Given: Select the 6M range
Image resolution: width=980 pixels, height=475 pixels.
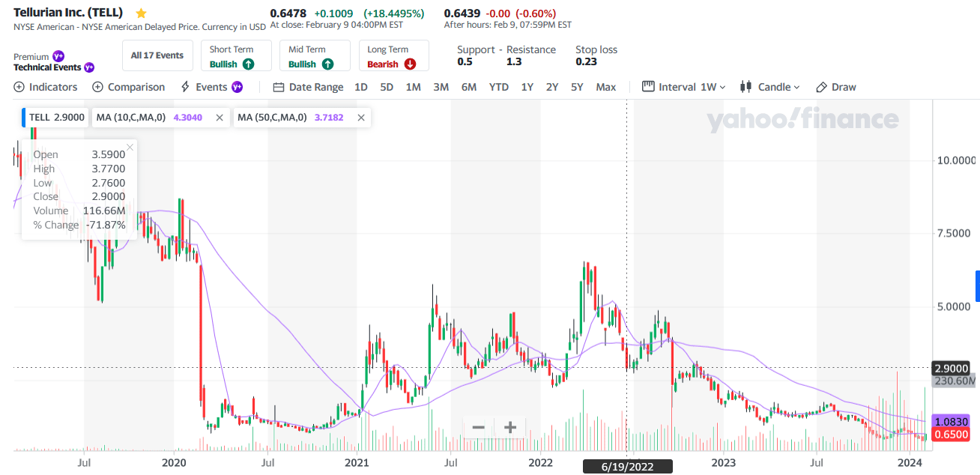Looking at the screenshot, I should (x=469, y=87).
